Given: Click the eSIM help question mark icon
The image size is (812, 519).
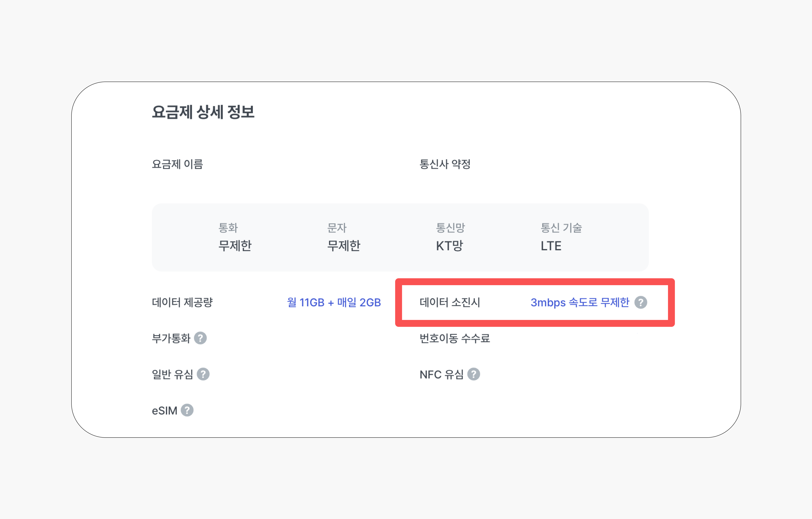Looking at the screenshot, I should pos(187,410).
